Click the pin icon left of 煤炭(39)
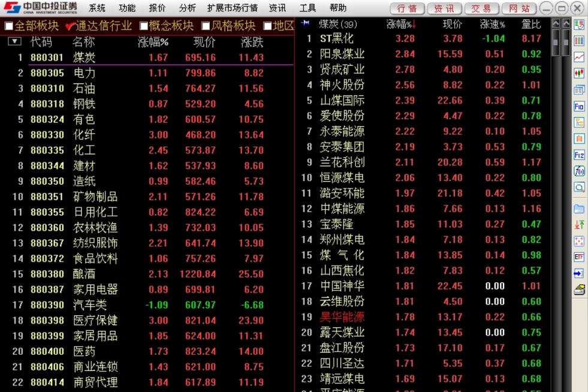Viewport: 588px width, 392px height. [305, 23]
